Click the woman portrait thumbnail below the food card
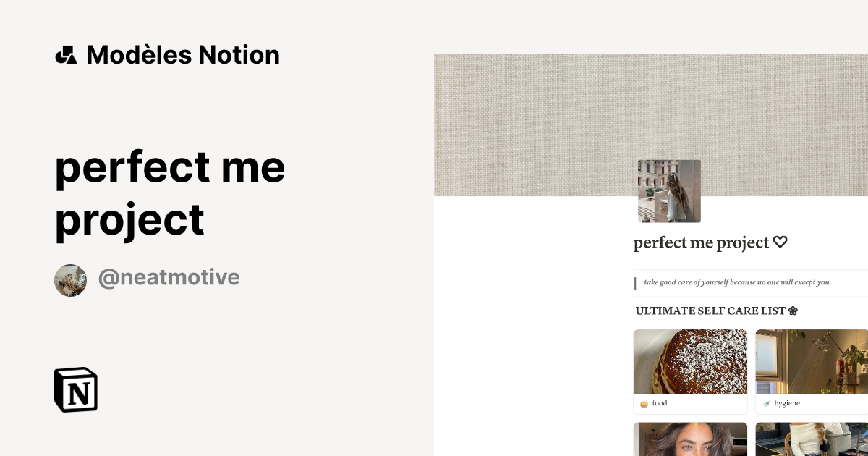Screen dimensions: 868x456 pyautogui.click(x=690, y=439)
